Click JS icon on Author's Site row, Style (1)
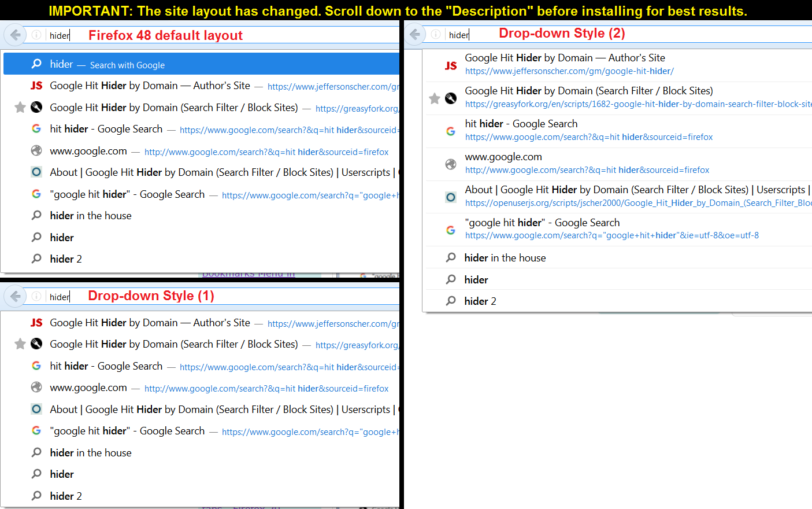812x509 pixels. (x=36, y=323)
